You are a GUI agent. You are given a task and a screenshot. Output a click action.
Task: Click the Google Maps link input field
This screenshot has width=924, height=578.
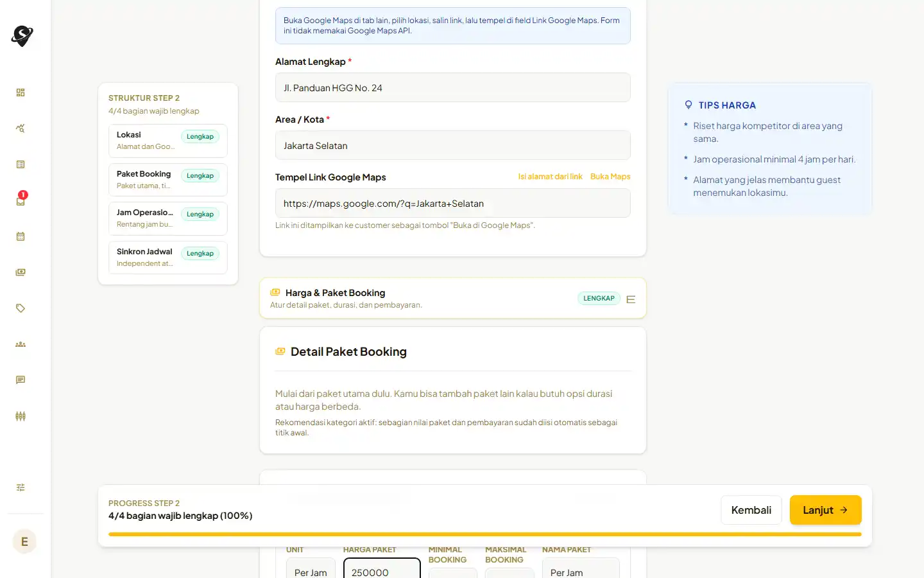453,203
